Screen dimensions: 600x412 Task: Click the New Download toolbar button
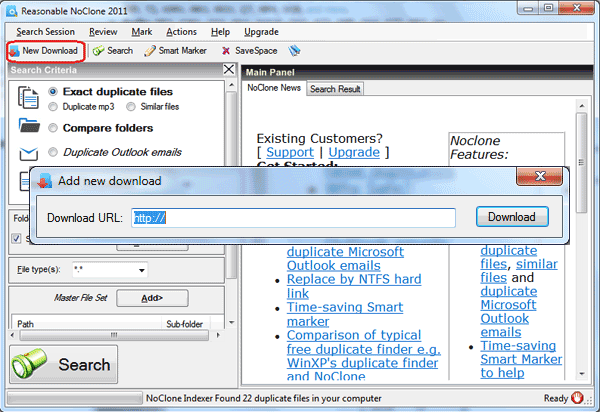coord(45,51)
